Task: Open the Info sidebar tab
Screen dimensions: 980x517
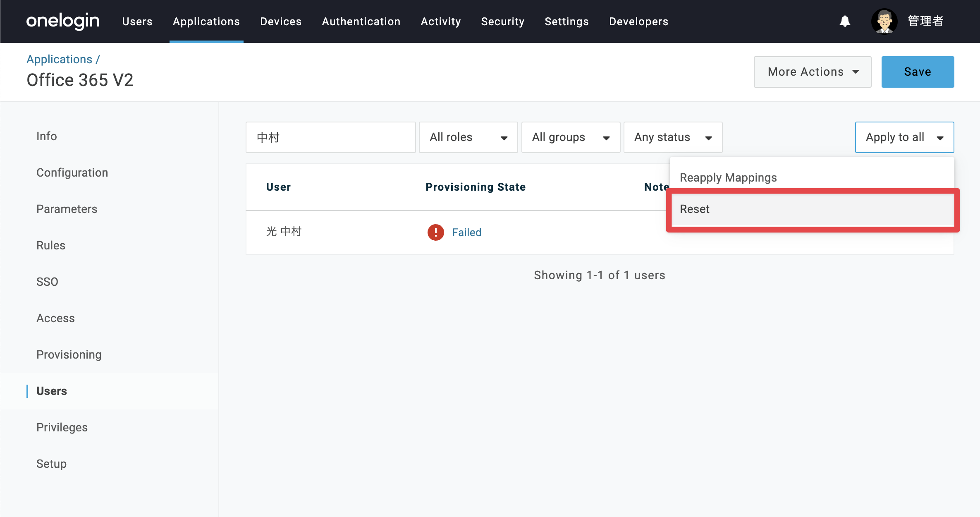Action: point(47,136)
